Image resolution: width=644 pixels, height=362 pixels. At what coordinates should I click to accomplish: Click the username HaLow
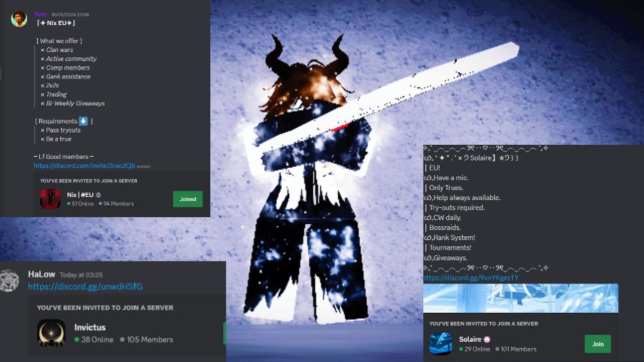pyautogui.click(x=41, y=274)
